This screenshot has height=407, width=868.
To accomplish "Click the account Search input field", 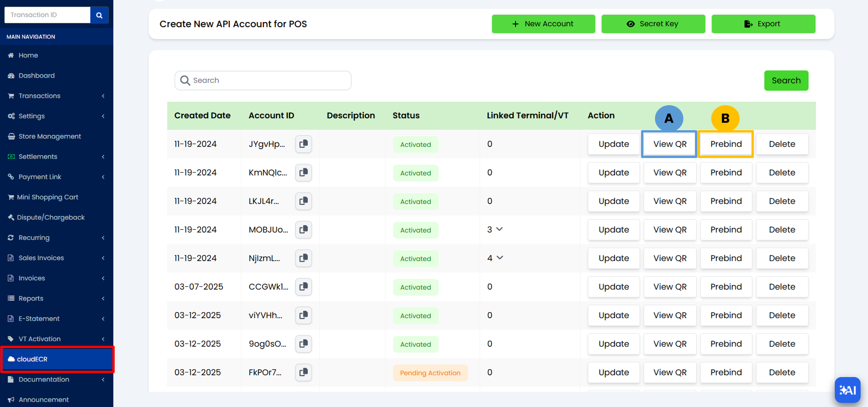I will point(263,80).
